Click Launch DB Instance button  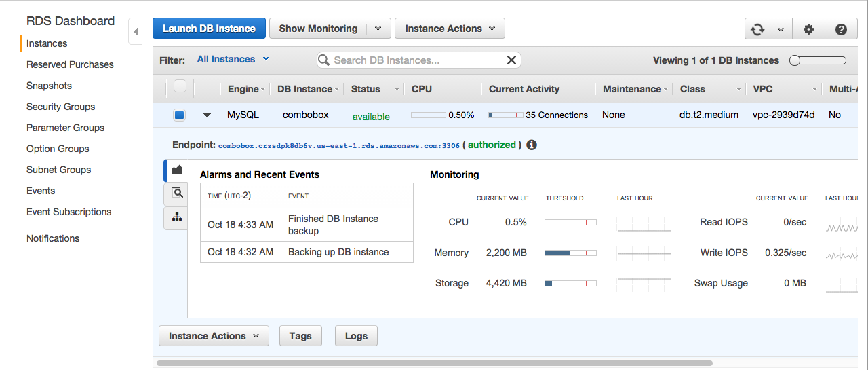(x=209, y=29)
